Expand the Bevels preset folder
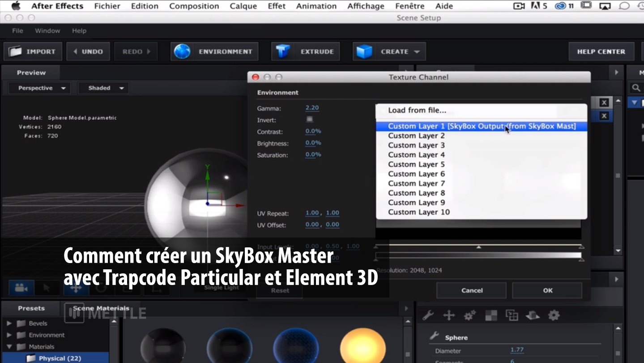This screenshot has height=363, width=644. (9, 323)
